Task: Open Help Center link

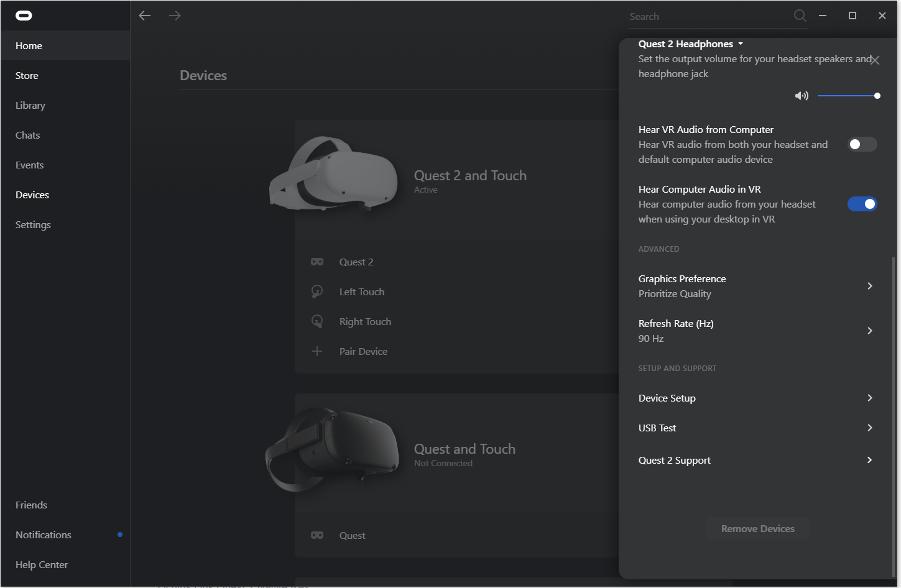Action: pyautogui.click(x=42, y=564)
